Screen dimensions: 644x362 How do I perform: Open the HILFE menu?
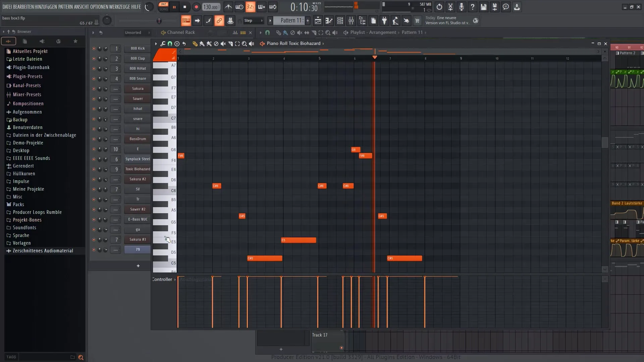click(136, 7)
